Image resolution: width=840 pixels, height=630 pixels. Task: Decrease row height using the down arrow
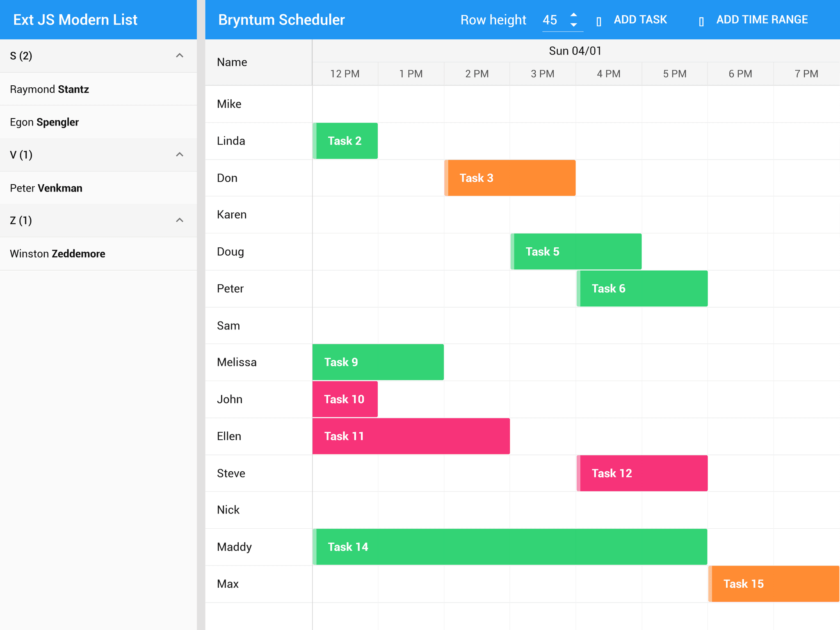pos(574,25)
